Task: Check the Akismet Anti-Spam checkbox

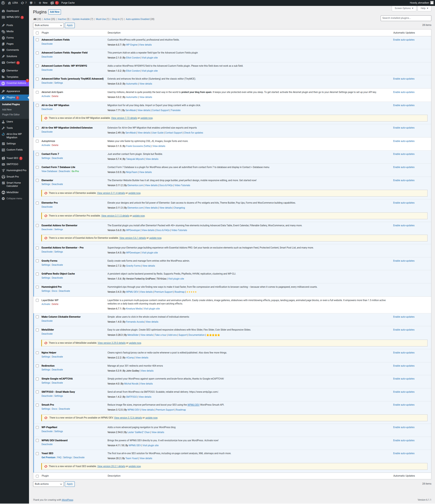Action: click(x=37, y=92)
